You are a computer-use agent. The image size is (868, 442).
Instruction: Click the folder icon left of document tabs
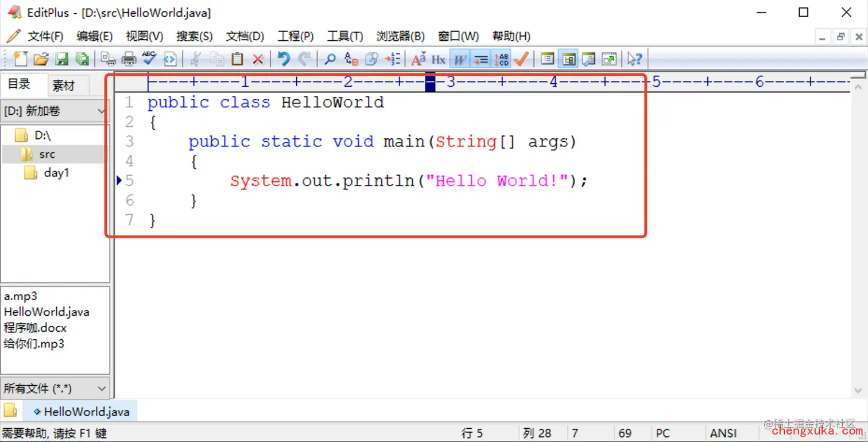[10, 410]
